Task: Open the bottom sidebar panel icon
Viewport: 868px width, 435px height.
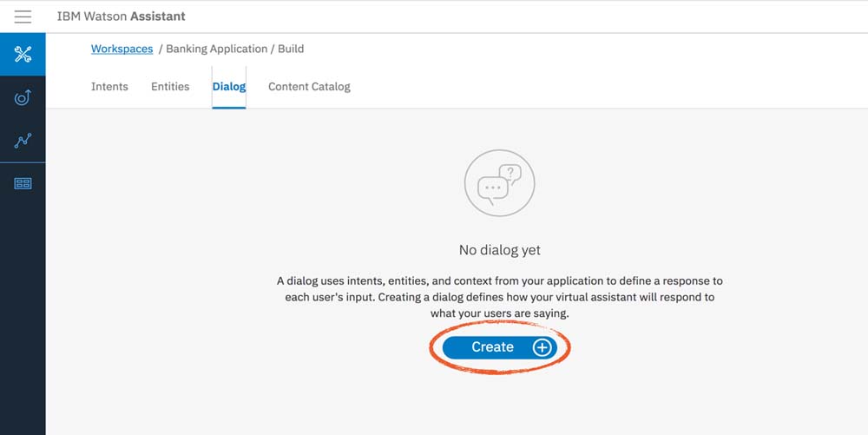Action: (x=23, y=183)
